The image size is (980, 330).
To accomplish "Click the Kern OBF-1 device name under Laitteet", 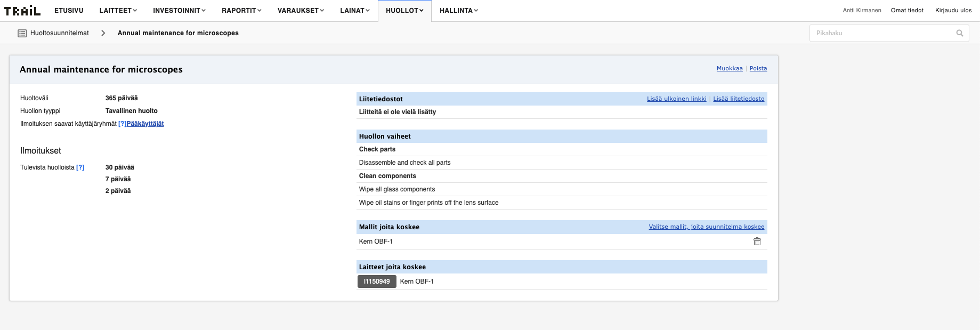I will point(417,281).
